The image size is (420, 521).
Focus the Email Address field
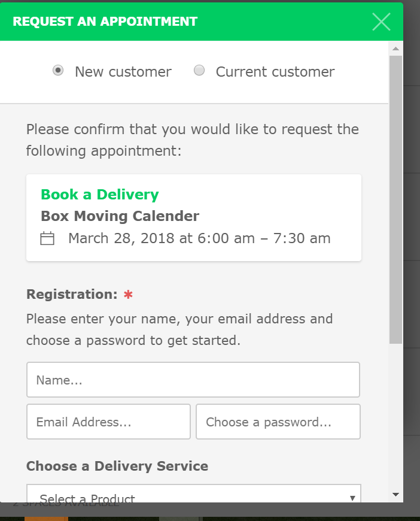click(x=108, y=422)
